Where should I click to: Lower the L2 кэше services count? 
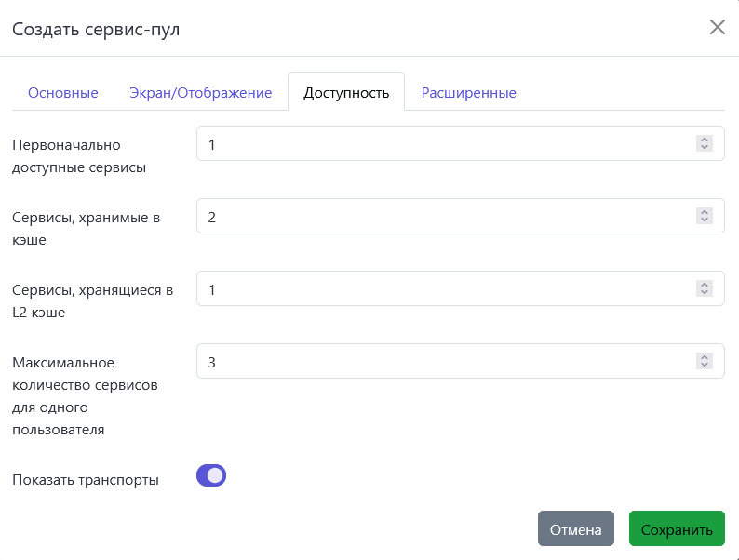click(x=705, y=292)
